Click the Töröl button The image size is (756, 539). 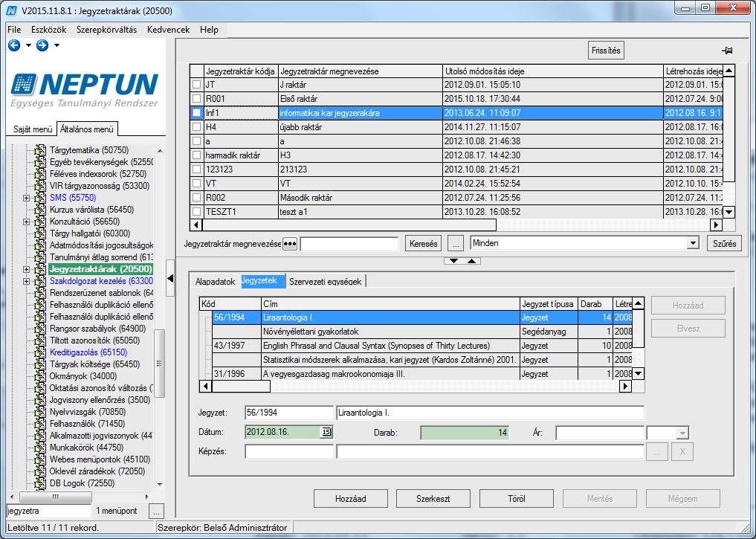pos(517,499)
